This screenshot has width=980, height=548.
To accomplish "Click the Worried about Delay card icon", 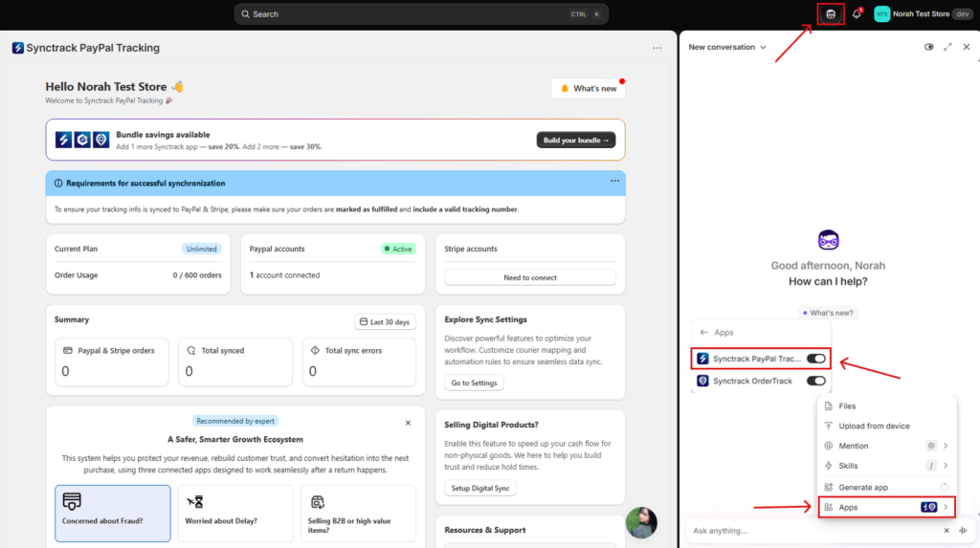I will (195, 502).
